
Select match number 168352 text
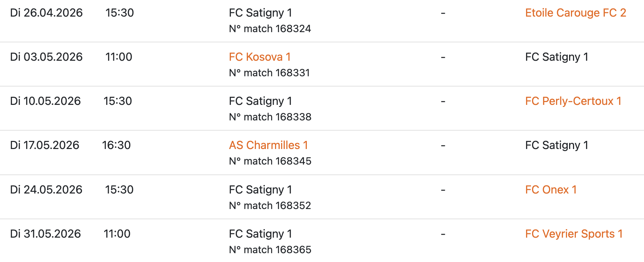click(270, 206)
